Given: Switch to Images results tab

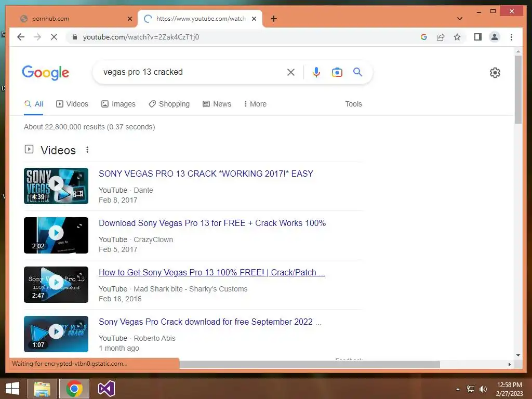Looking at the screenshot, I should (x=118, y=104).
